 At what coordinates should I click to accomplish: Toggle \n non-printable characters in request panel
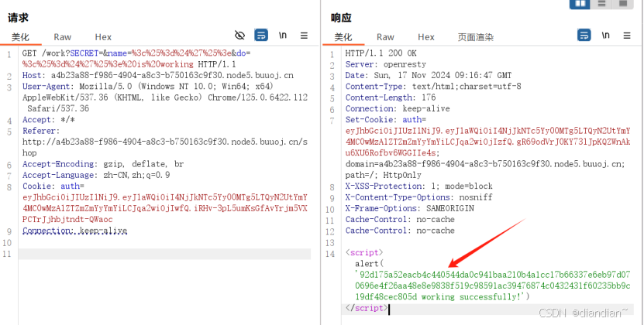pos(283,36)
